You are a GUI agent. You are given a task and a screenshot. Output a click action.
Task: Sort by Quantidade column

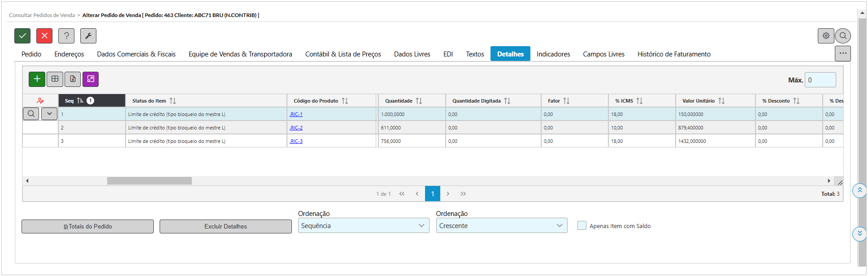pyautogui.click(x=419, y=101)
